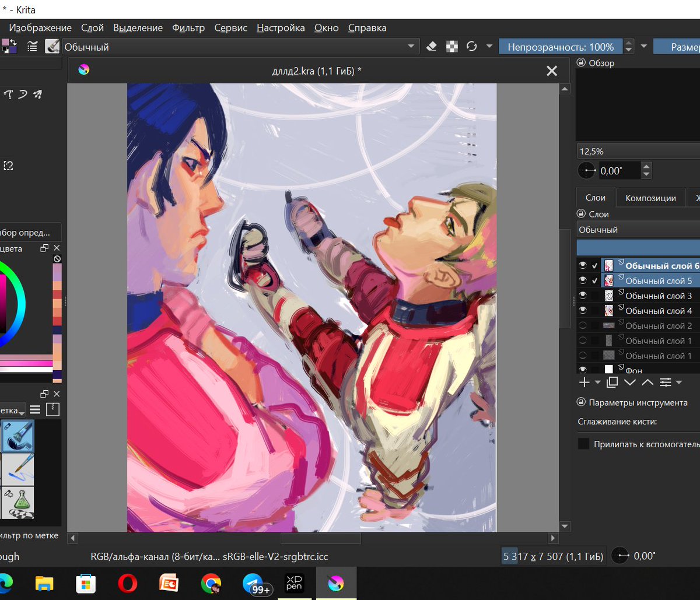Close the brush presets docker
The height and width of the screenshot is (600, 700).
tap(57, 394)
